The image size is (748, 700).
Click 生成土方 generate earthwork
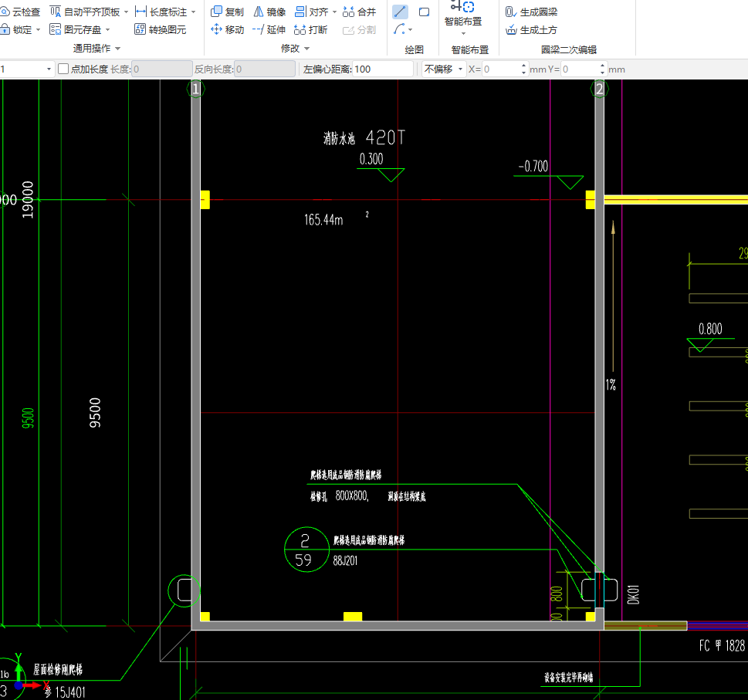531,29
